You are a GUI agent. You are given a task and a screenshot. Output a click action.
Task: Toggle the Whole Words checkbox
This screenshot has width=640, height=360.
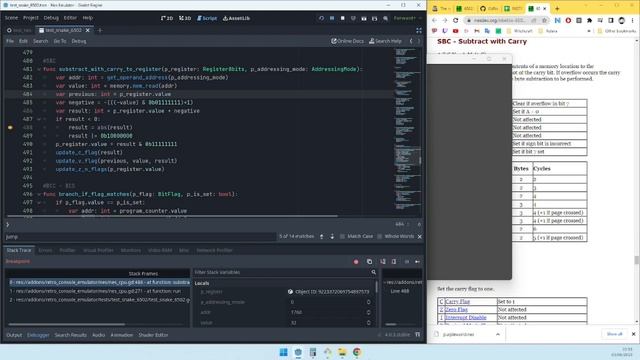pyautogui.click(x=380, y=237)
